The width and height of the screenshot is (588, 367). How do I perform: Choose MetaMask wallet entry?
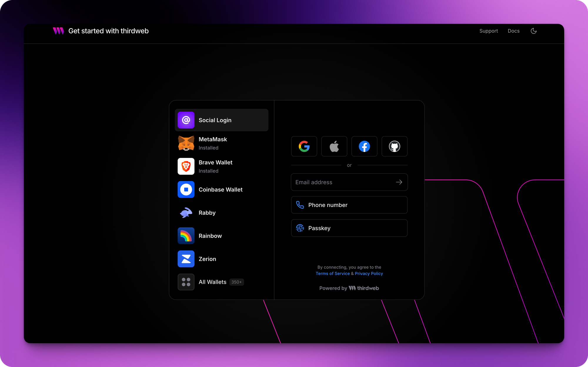221,143
